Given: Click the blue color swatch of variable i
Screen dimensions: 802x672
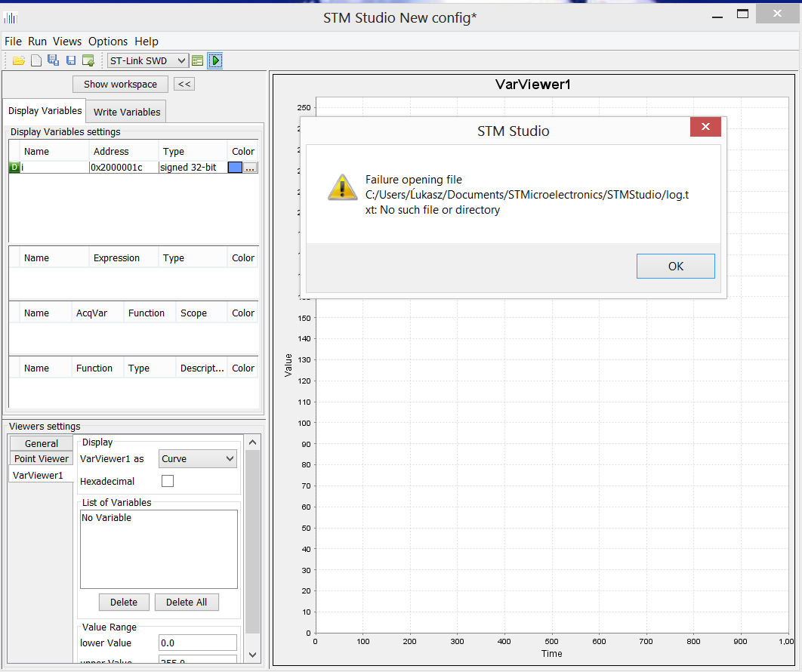Looking at the screenshot, I should click(234, 167).
